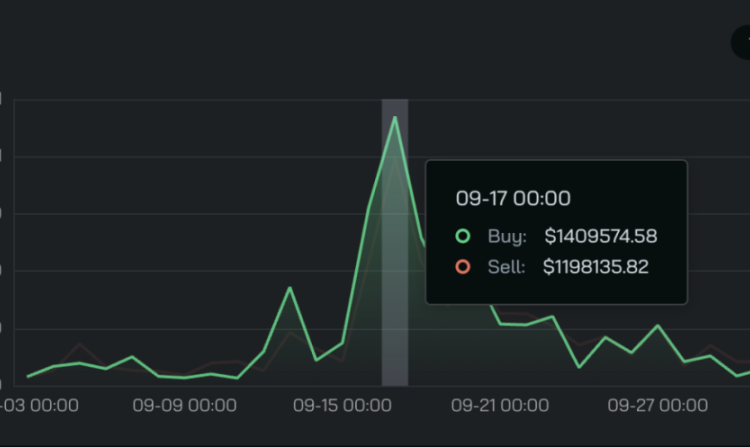Select the 09-09 00:00 date label
This screenshot has height=447, width=750.
coord(184,406)
